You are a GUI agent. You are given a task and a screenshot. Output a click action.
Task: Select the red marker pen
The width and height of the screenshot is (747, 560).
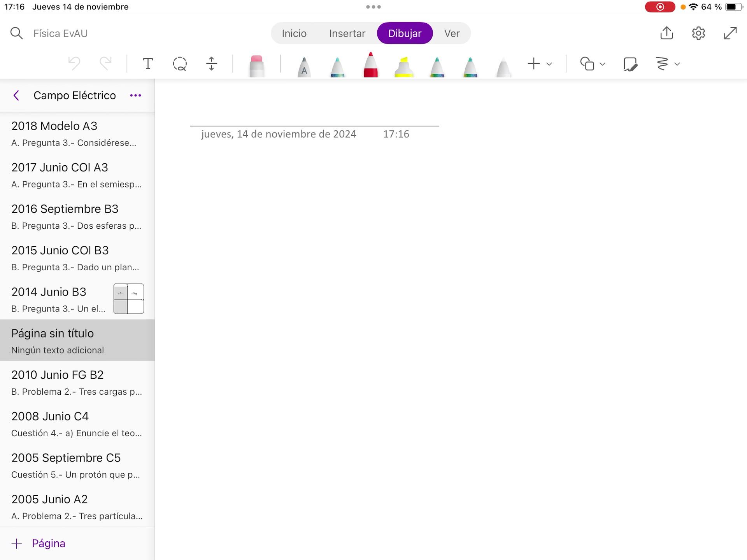[370, 65]
